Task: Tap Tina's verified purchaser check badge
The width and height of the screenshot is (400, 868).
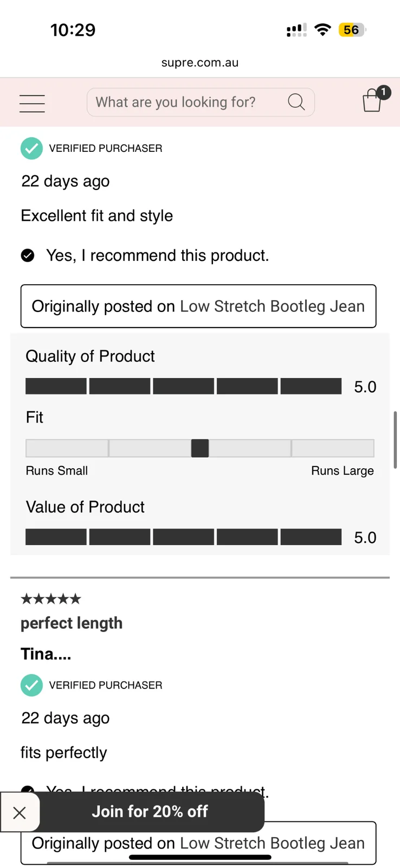Action: [x=31, y=685]
